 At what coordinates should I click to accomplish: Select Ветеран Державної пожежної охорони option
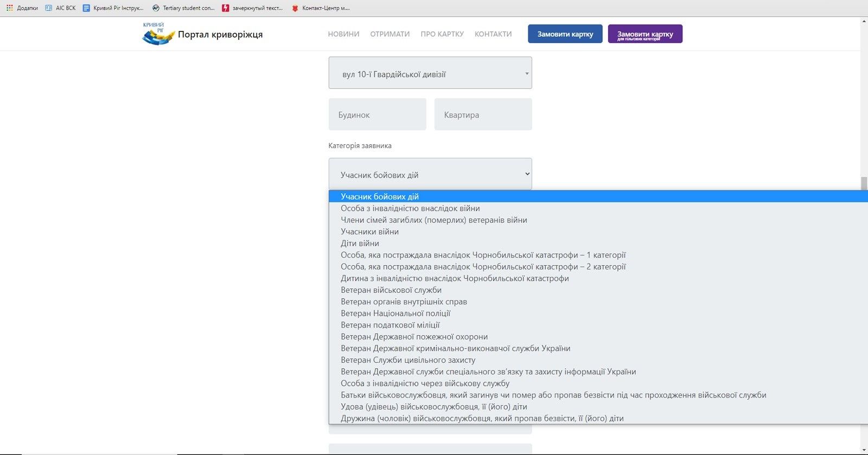598,336
